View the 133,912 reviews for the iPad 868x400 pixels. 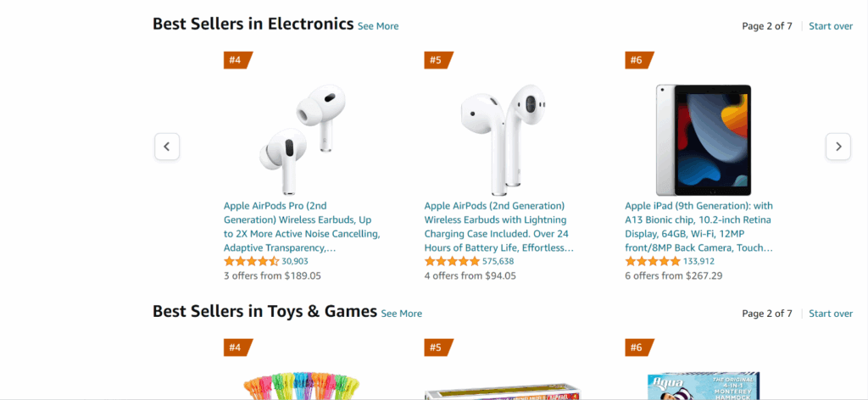[699, 261]
